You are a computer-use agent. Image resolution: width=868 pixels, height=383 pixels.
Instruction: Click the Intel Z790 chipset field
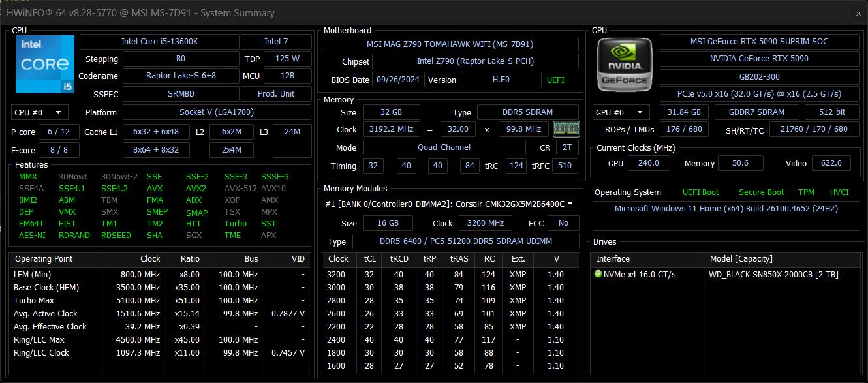tap(476, 61)
